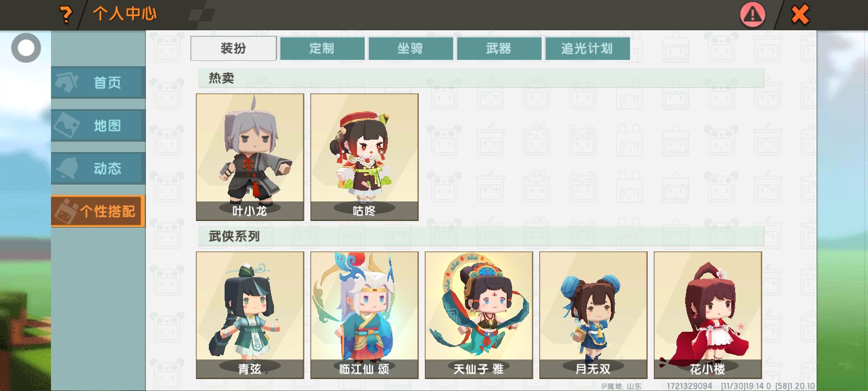The height and width of the screenshot is (391, 868).
Task: Switch to the 坐骑 tab
Action: click(411, 48)
